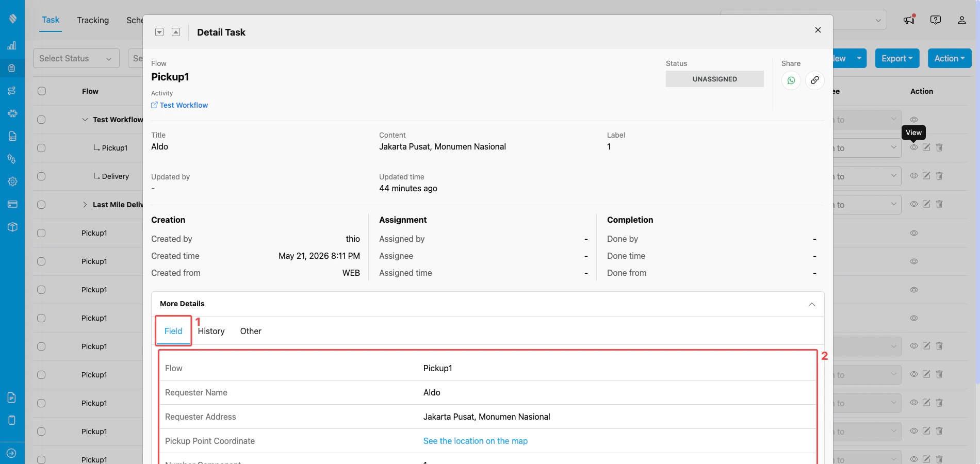Image resolution: width=980 pixels, height=464 pixels.
Task: Open the Task top tab
Action: 51,20
